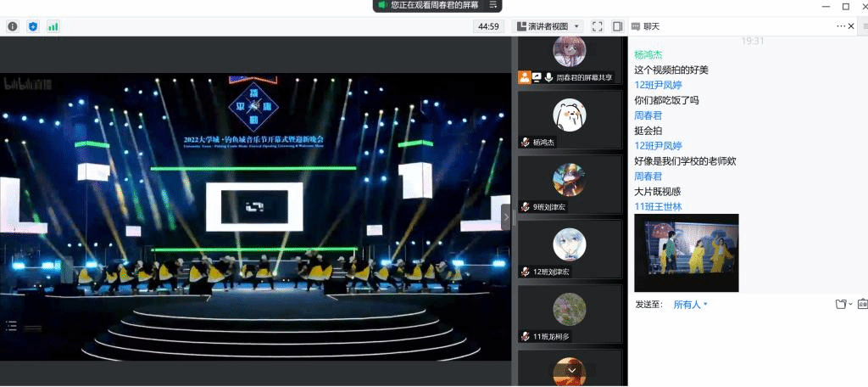Click the orange host icon under 周春君

coord(524,77)
